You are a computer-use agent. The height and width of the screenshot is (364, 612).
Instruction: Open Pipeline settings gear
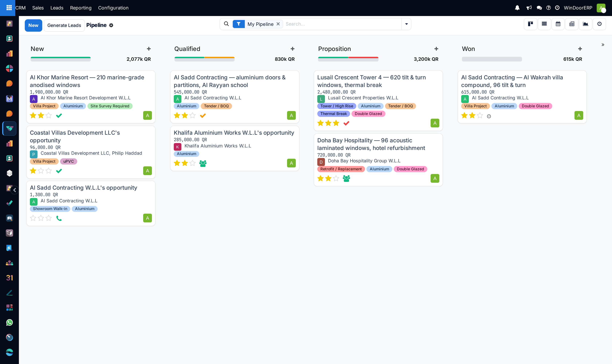point(111,25)
